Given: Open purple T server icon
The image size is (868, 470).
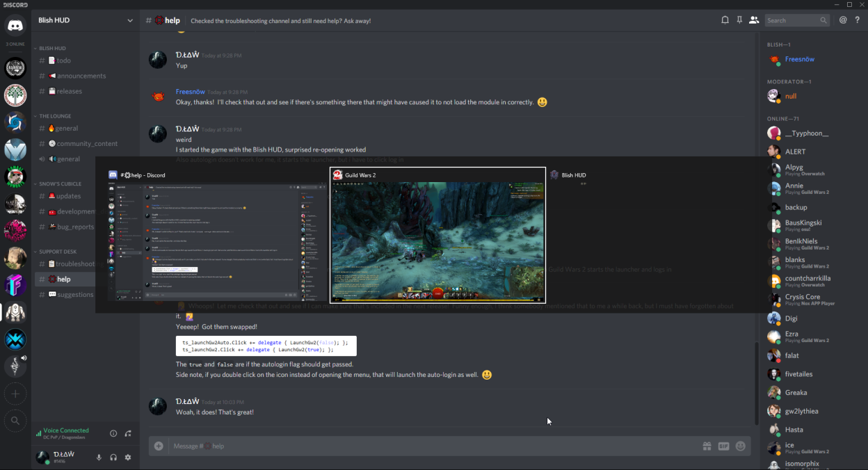Looking at the screenshot, I should [x=15, y=285].
